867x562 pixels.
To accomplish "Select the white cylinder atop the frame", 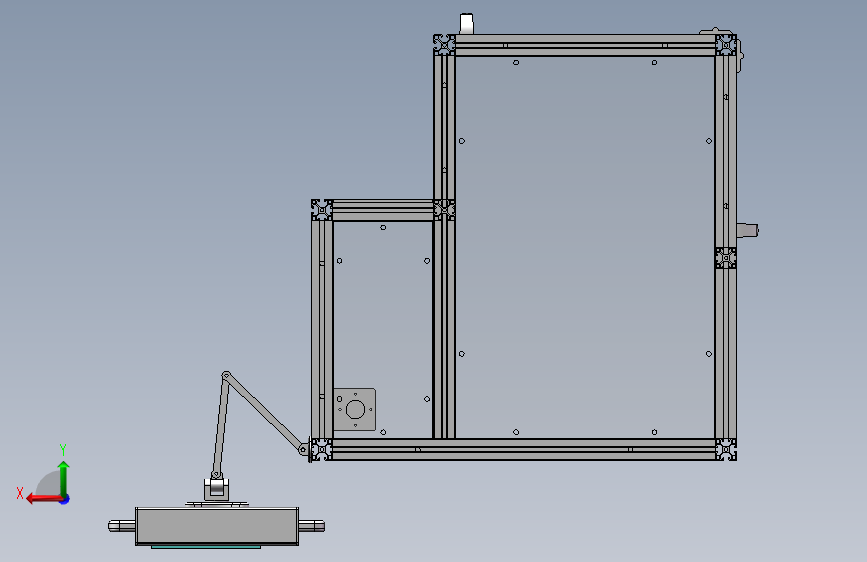I will [x=467, y=24].
